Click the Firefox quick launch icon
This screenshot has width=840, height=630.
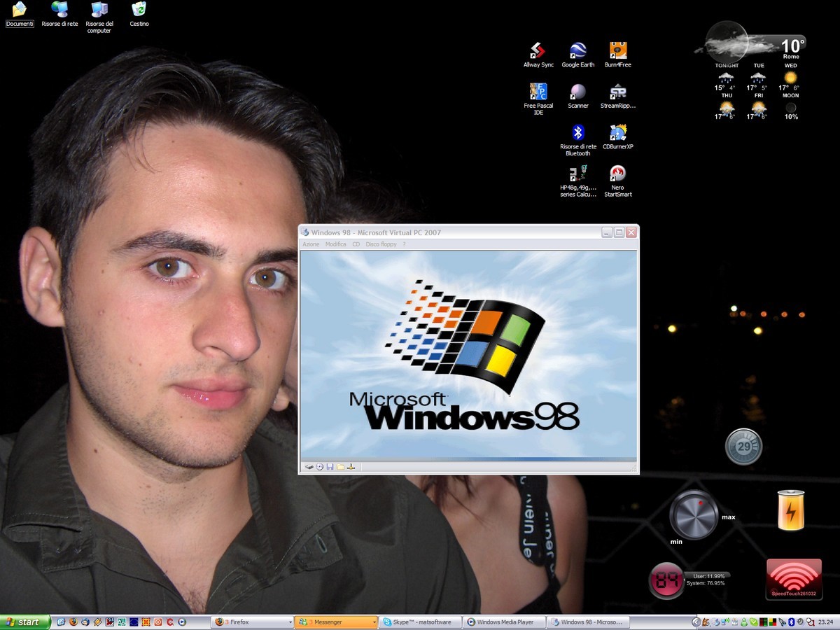(x=73, y=622)
